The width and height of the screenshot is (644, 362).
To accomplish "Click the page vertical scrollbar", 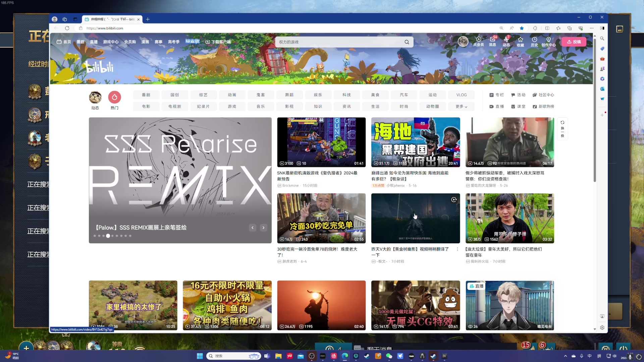I will point(595,111).
